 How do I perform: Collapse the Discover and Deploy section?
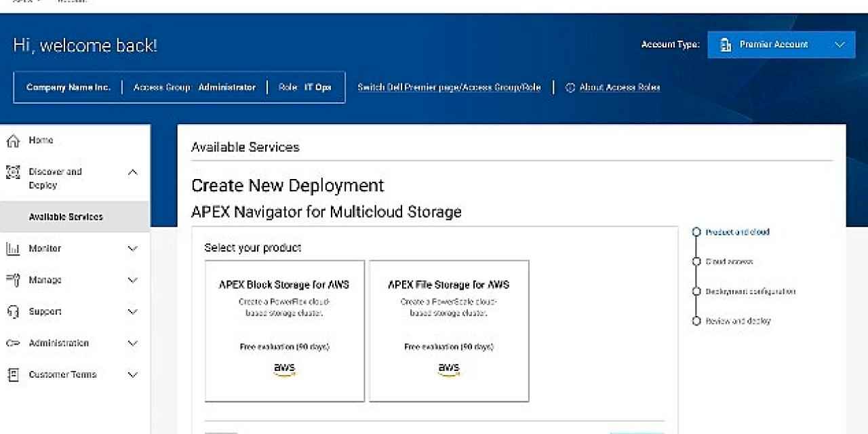pos(133,172)
